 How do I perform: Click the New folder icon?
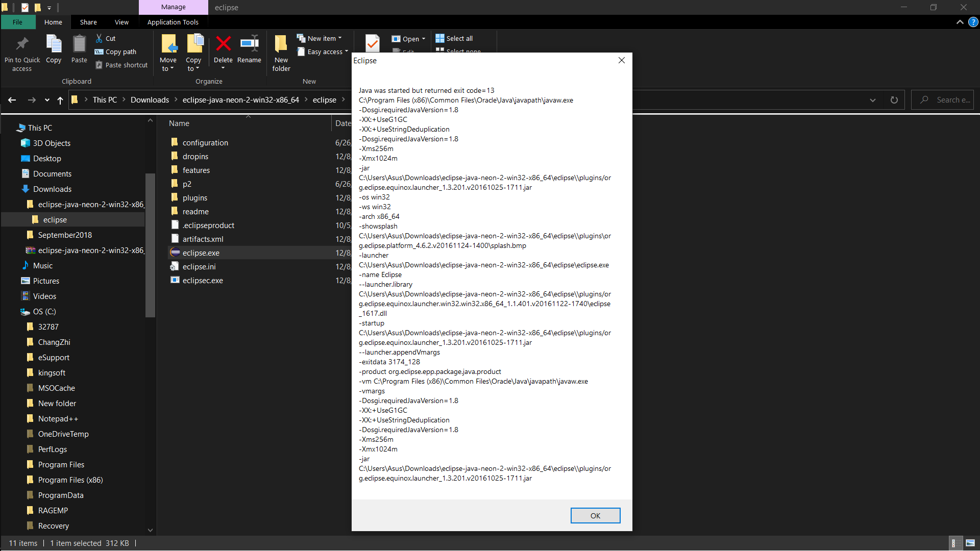(x=281, y=44)
